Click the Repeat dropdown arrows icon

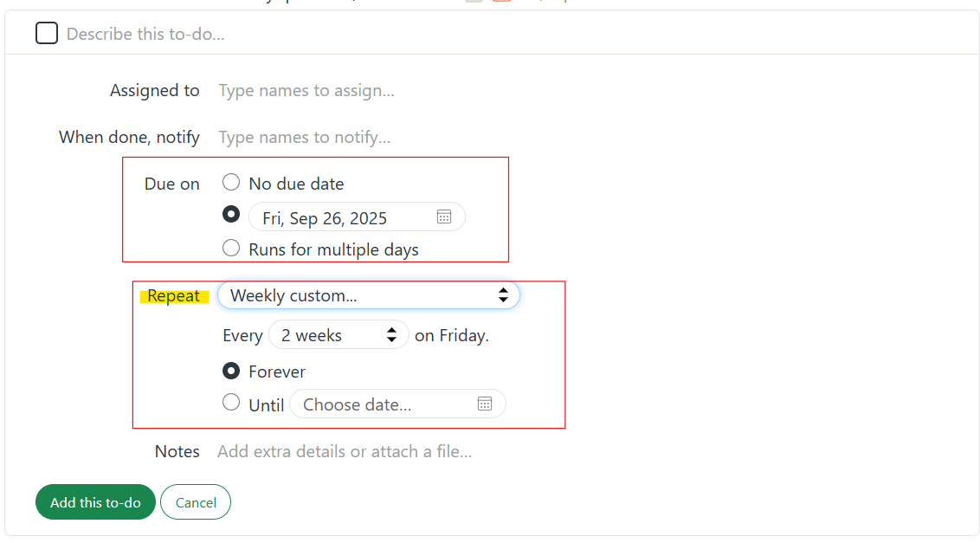click(x=503, y=295)
